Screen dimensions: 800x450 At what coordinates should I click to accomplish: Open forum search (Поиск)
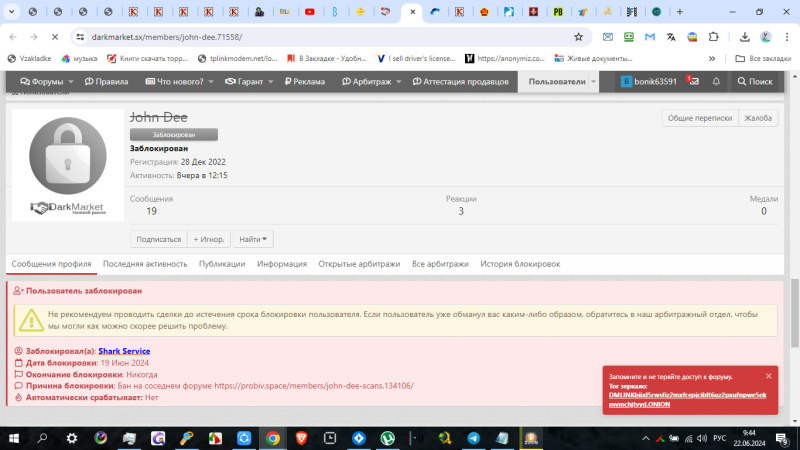click(755, 81)
